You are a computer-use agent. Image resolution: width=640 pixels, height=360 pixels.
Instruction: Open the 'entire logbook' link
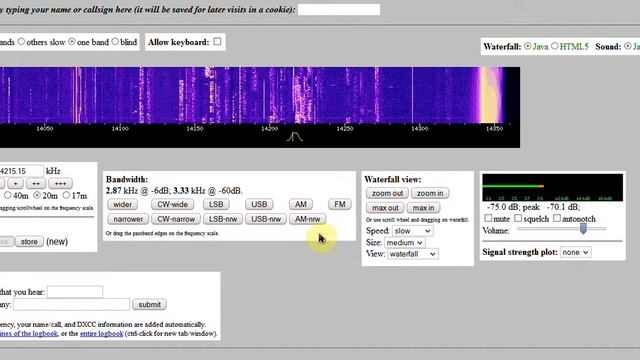coord(102,333)
